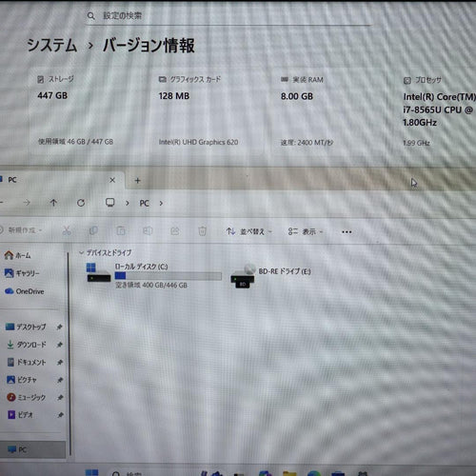
Task: Open ピクチャ in the sidebar
Action: pyautogui.click(x=22, y=380)
